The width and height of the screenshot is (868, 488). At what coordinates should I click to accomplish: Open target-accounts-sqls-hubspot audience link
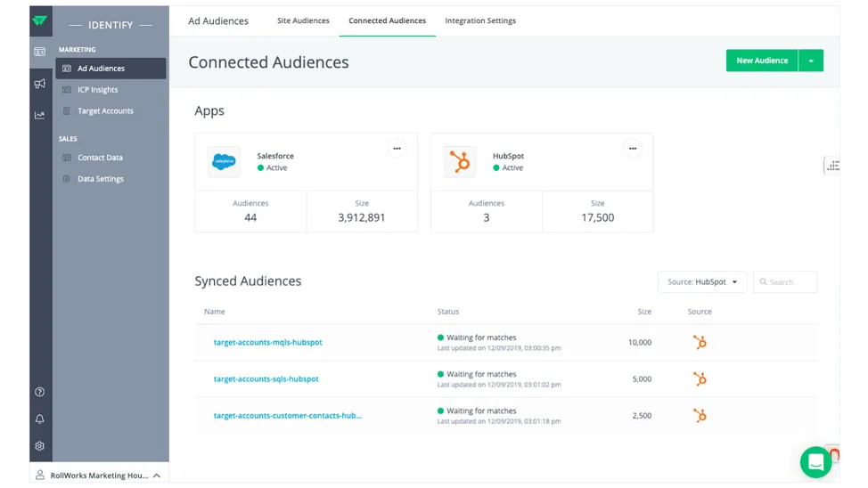(x=266, y=379)
